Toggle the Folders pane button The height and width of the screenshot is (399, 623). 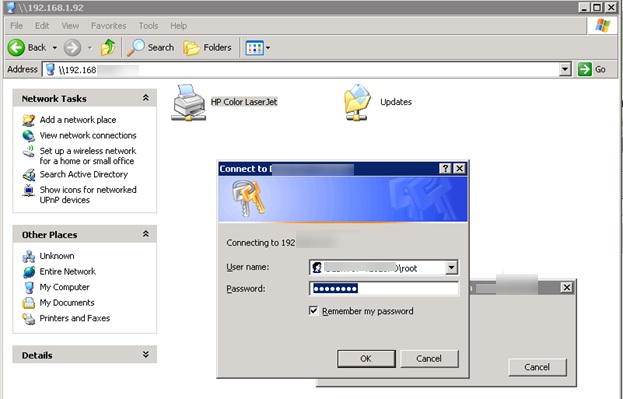click(207, 48)
